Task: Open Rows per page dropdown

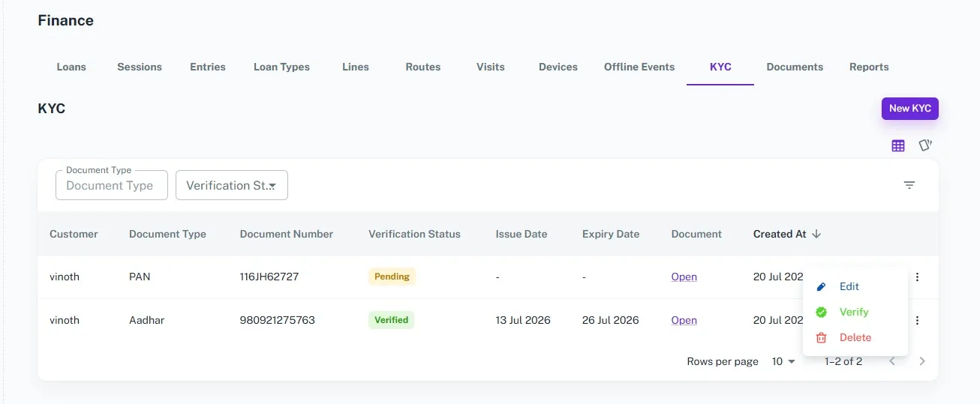Action: tap(783, 361)
